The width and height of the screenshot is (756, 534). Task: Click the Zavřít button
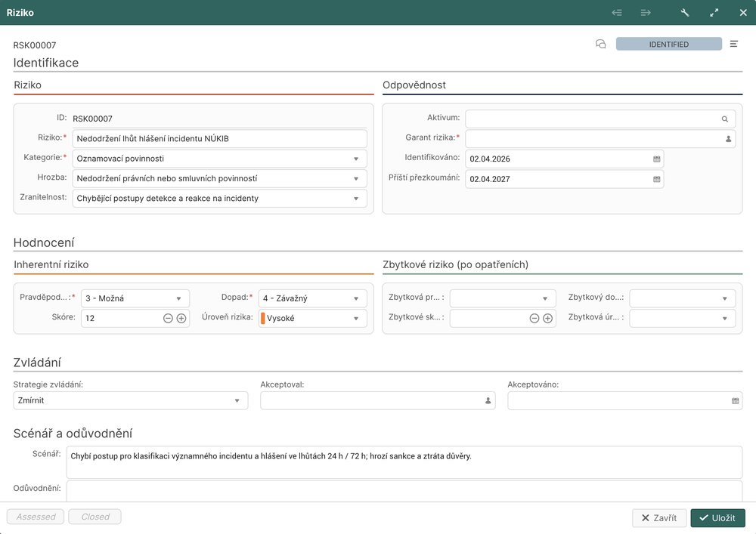pyautogui.click(x=659, y=518)
